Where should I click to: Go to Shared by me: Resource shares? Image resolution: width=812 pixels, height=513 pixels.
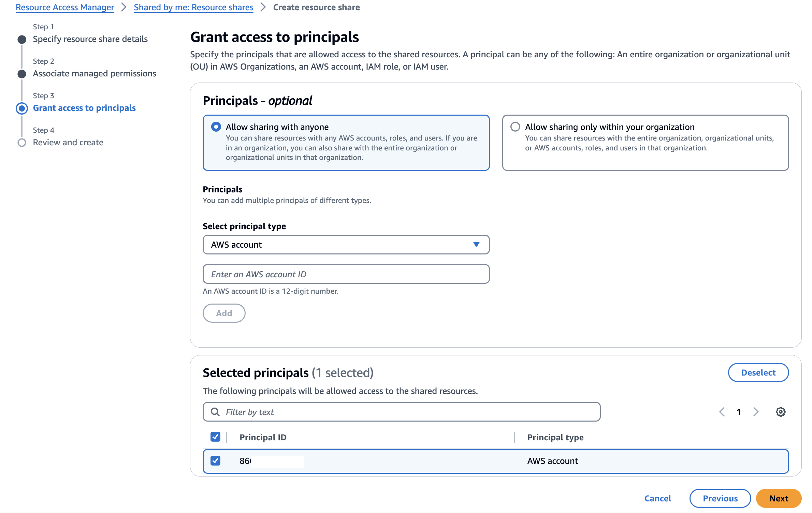point(193,7)
